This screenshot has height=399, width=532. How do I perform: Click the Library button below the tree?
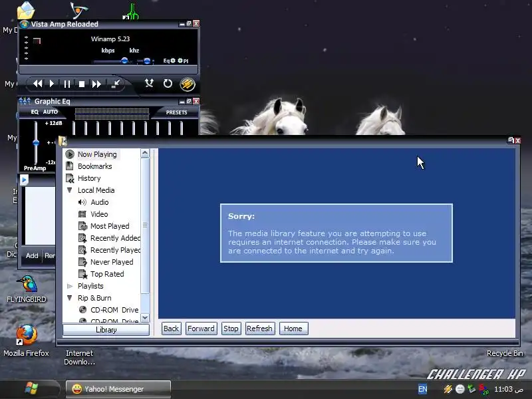tap(106, 330)
